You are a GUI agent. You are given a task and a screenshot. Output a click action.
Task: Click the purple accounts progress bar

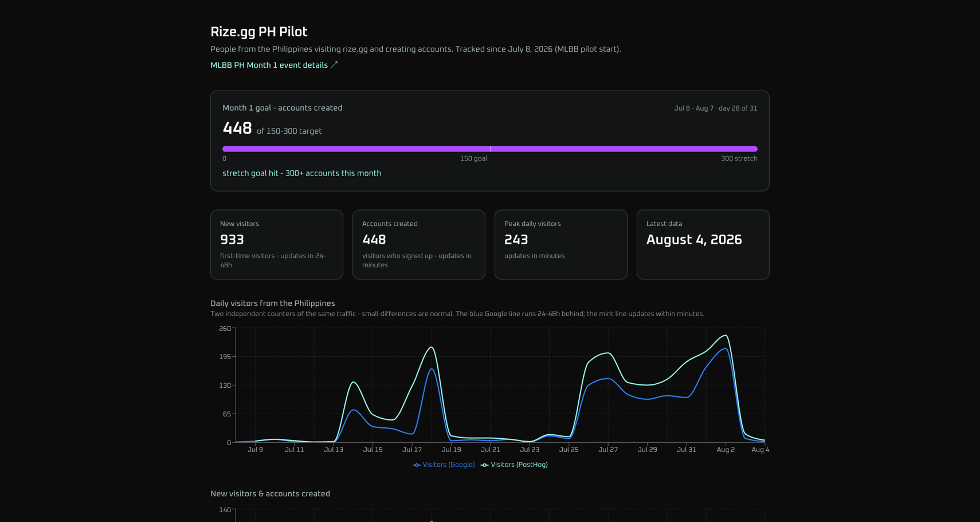[x=490, y=149]
